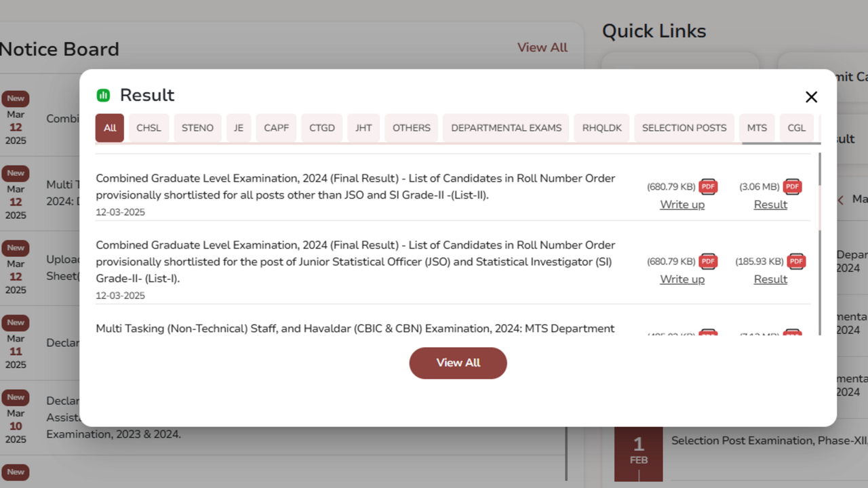The image size is (868, 488).
Task: Open the PDF Result file sized 3.06 MB
Action: pos(792,186)
